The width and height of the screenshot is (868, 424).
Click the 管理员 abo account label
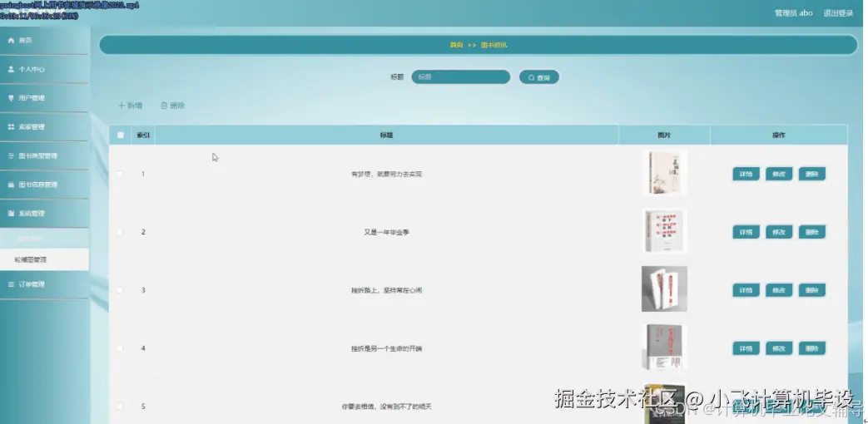tap(794, 13)
